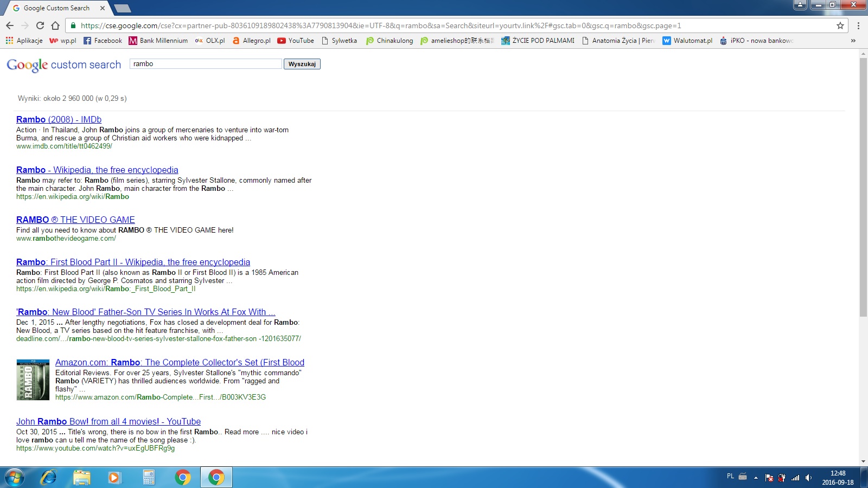Show hidden system tray icons
The image size is (868, 488).
(756, 478)
